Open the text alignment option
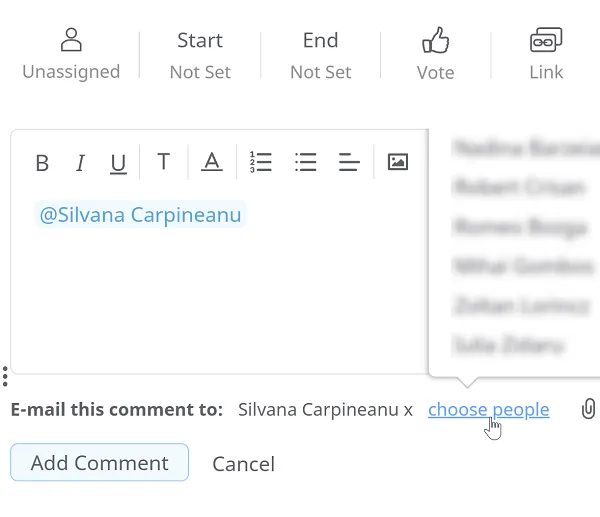The image size is (600, 517). 349,162
